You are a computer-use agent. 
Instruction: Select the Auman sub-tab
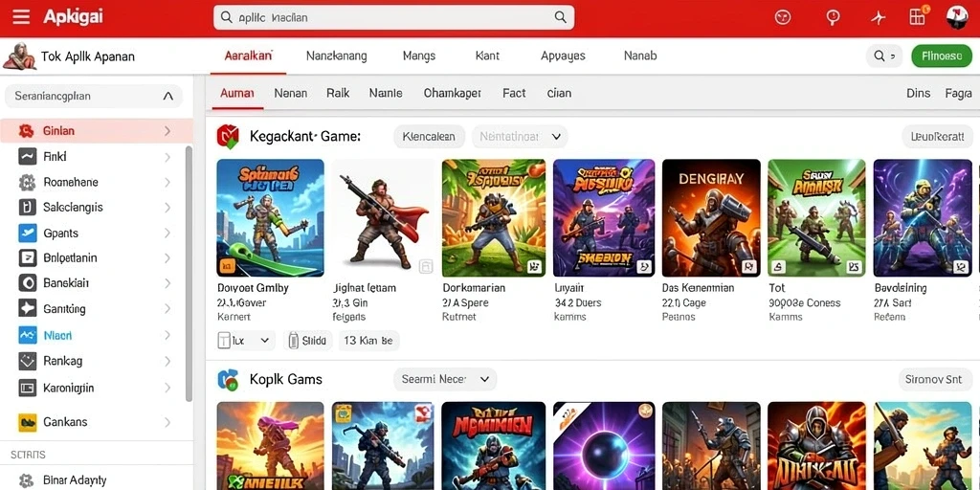coord(237,93)
